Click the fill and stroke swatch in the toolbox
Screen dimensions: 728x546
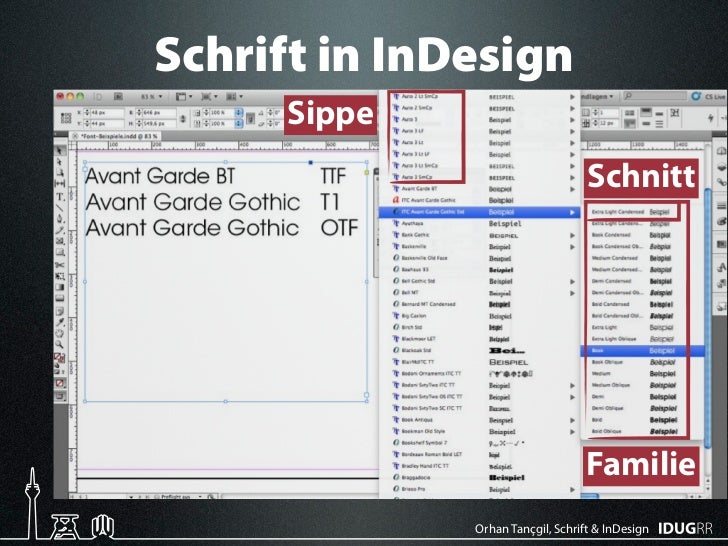point(60,358)
